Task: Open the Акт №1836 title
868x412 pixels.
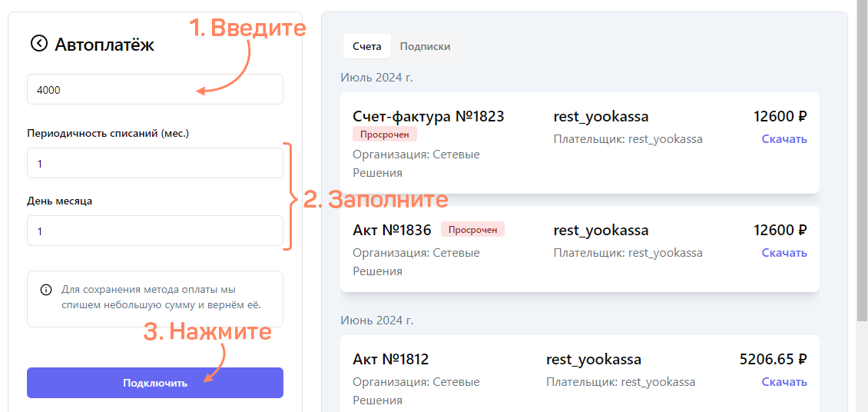Action: (x=392, y=230)
